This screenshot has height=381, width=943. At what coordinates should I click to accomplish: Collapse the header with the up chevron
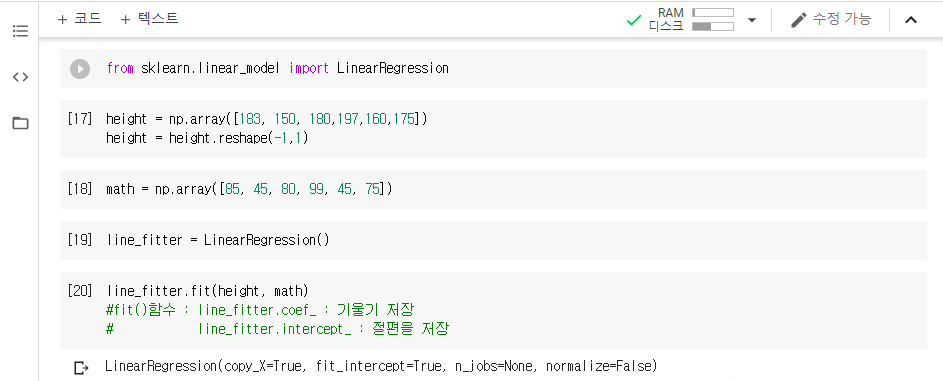911,20
